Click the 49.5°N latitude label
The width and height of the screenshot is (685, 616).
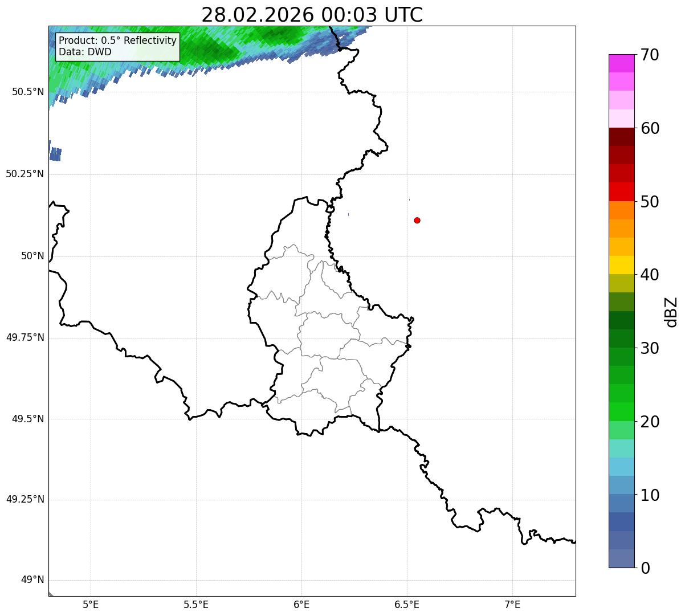27,419
